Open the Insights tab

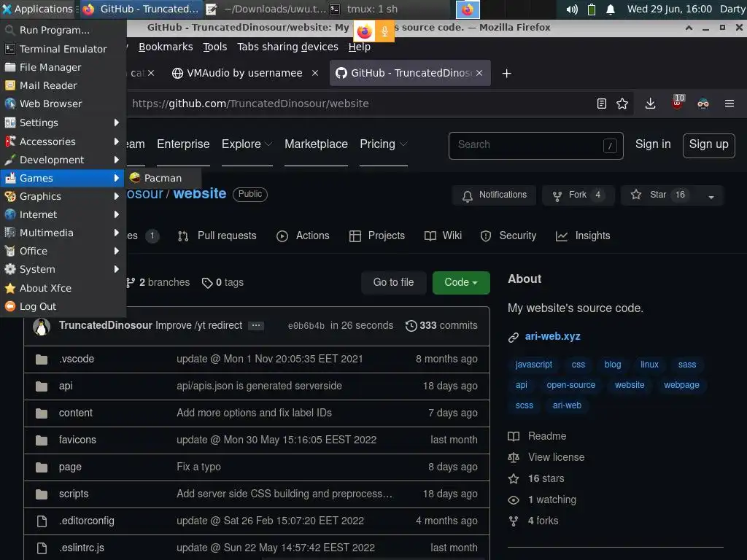point(583,236)
